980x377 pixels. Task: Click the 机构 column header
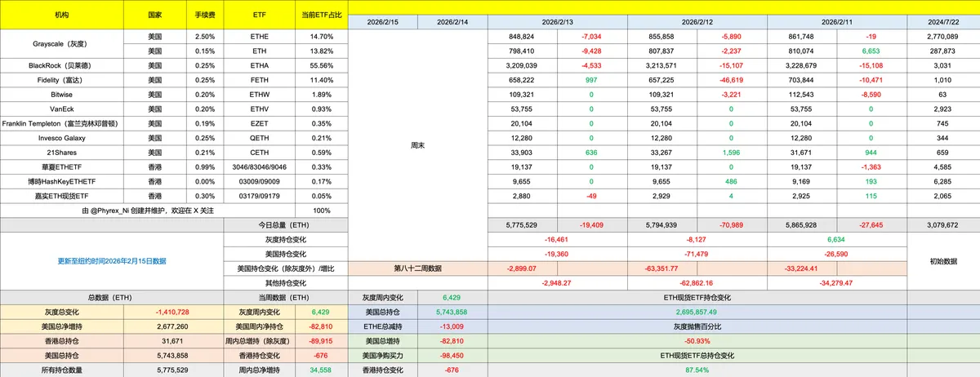tap(62, 16)
